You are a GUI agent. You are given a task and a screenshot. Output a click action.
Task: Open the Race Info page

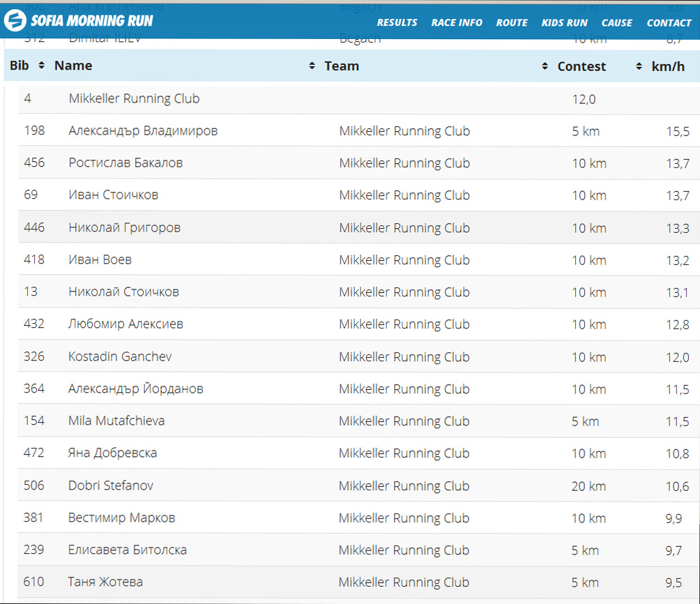(x=457, y=22)
